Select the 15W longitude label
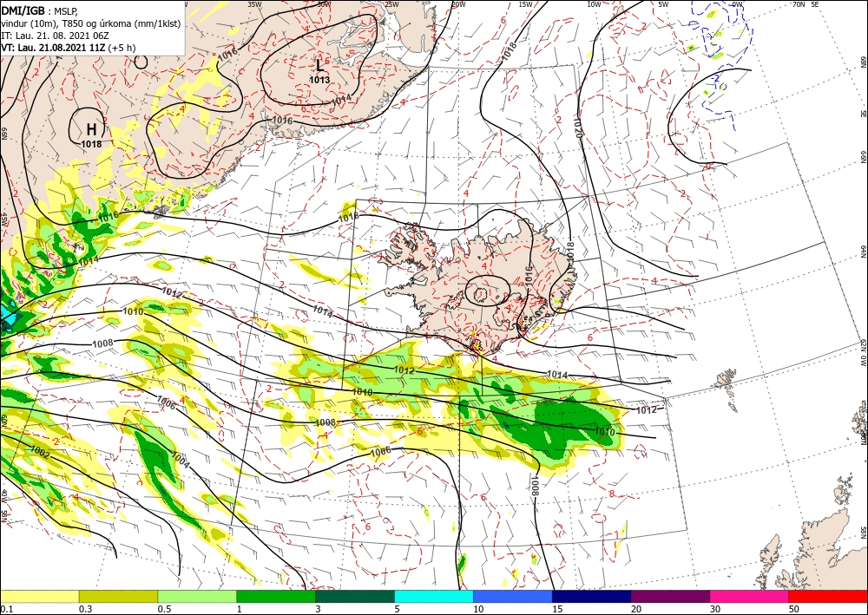This screenshot has width=868, height=615. (525, 4)
